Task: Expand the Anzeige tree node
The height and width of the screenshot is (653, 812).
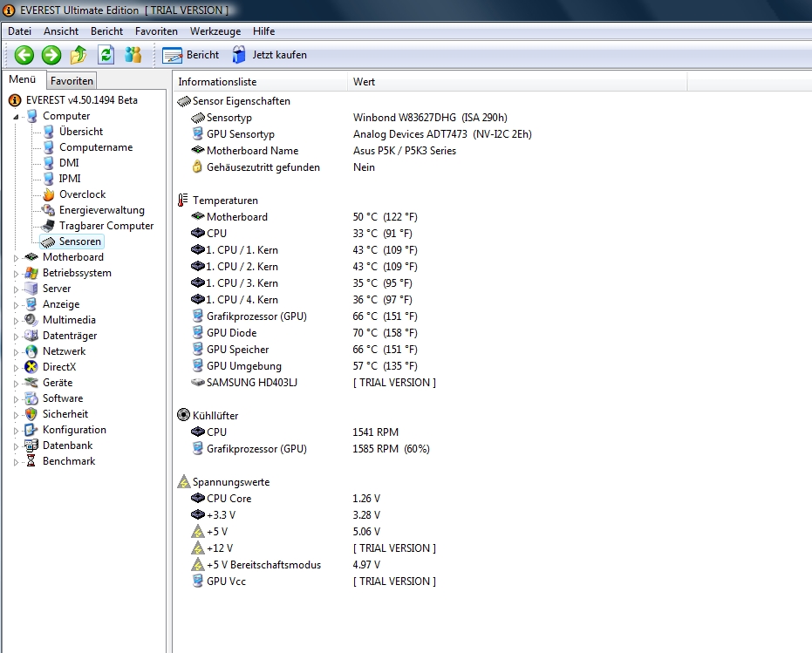Action: [x=16, y=305]
